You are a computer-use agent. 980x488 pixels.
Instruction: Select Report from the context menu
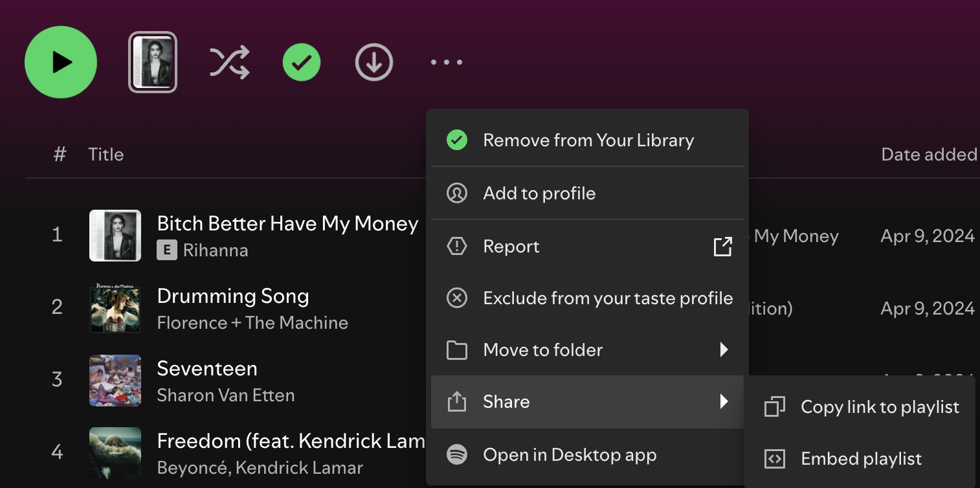click(587, 247)
